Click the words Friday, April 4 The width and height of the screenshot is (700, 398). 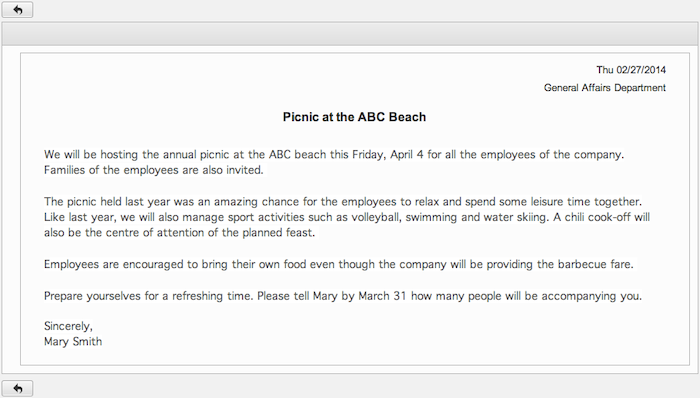388,155
